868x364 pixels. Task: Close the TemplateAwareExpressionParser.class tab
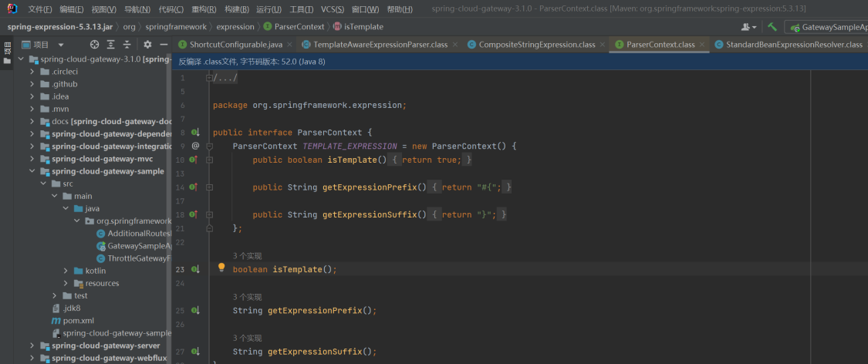454,45
